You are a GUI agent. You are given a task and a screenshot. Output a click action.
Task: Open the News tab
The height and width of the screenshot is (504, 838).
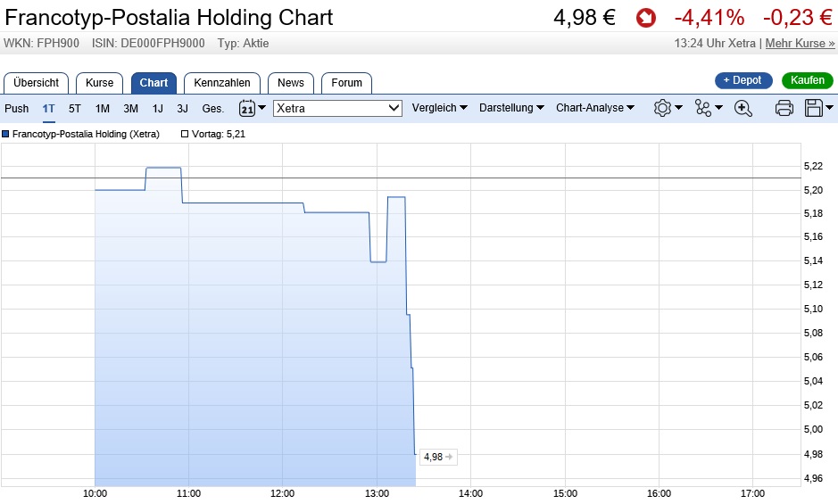click(x=291, y=83)
